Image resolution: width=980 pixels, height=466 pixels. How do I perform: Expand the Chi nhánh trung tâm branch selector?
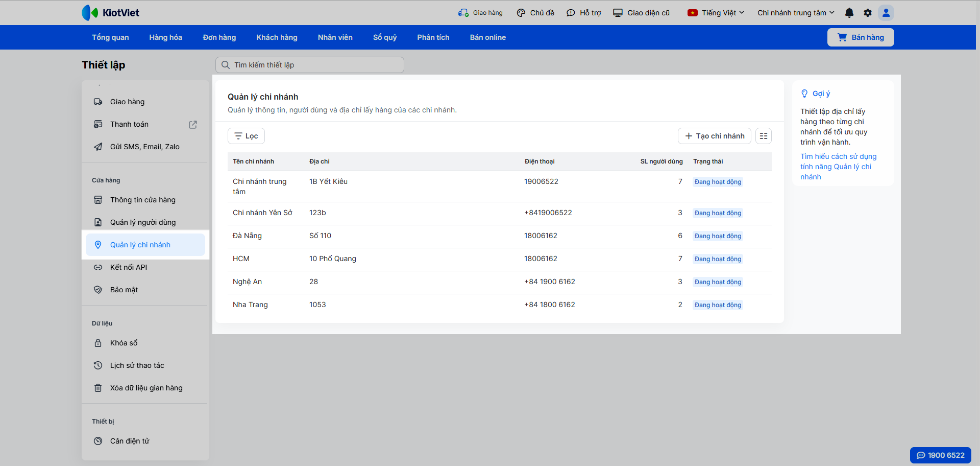(796, 13)
